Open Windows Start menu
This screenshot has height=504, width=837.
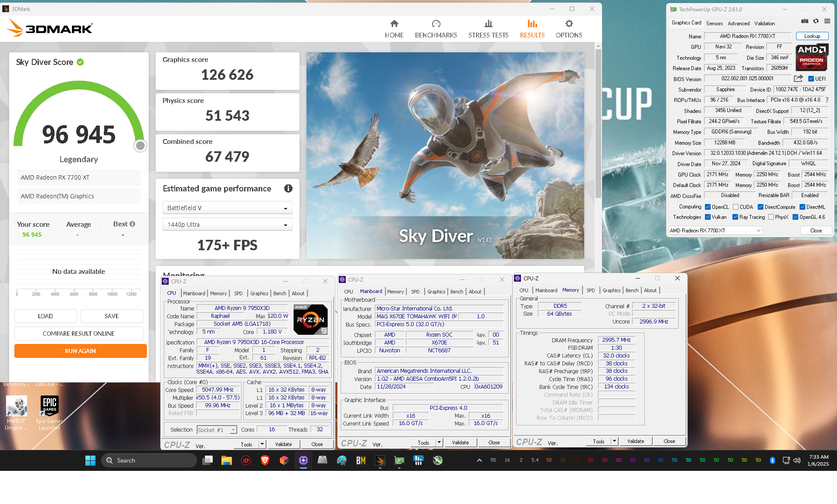pyautogui.click(x=90, y=460)
